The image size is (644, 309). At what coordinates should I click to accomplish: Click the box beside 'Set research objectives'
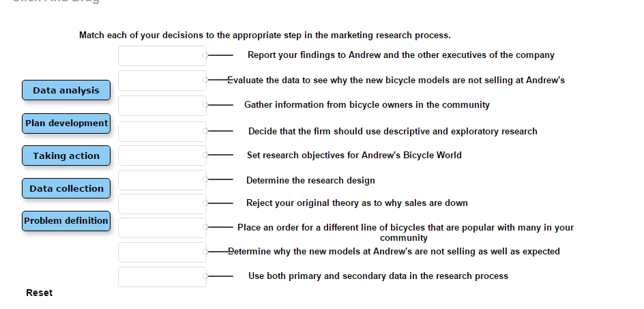click(162, 156)
